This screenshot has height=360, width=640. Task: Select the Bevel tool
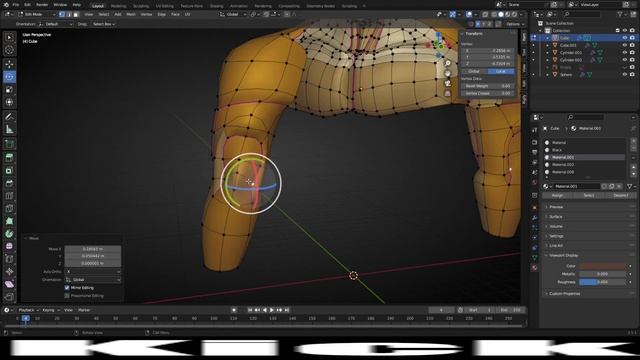9,183
